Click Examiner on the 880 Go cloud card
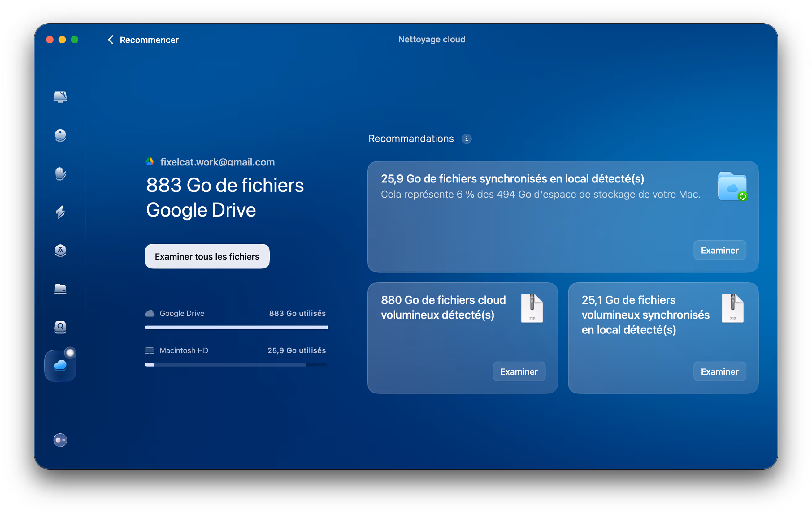 click(519, 371)
